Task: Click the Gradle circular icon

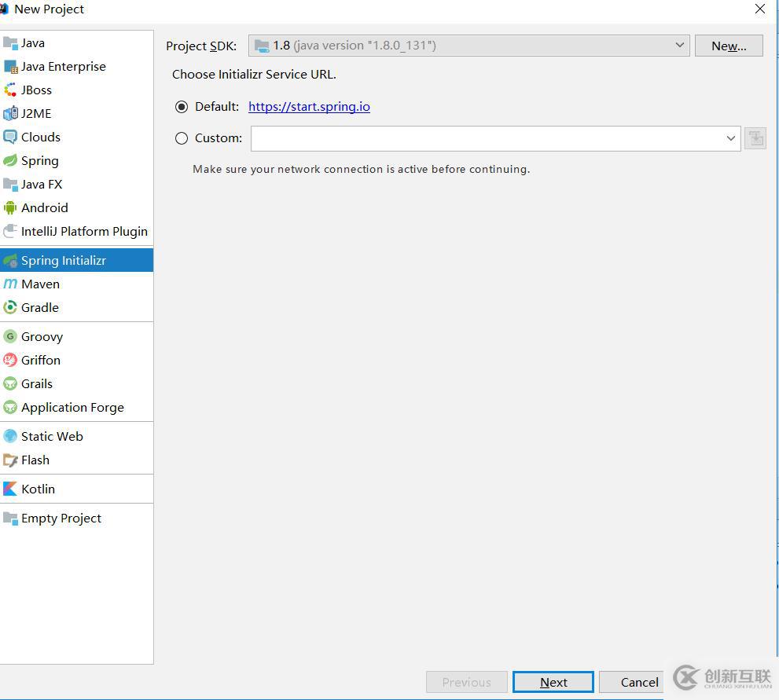Action: [10, 308]
